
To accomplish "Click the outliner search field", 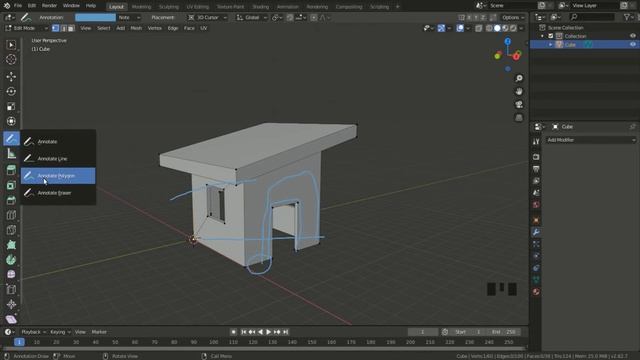I will (592, 17).
